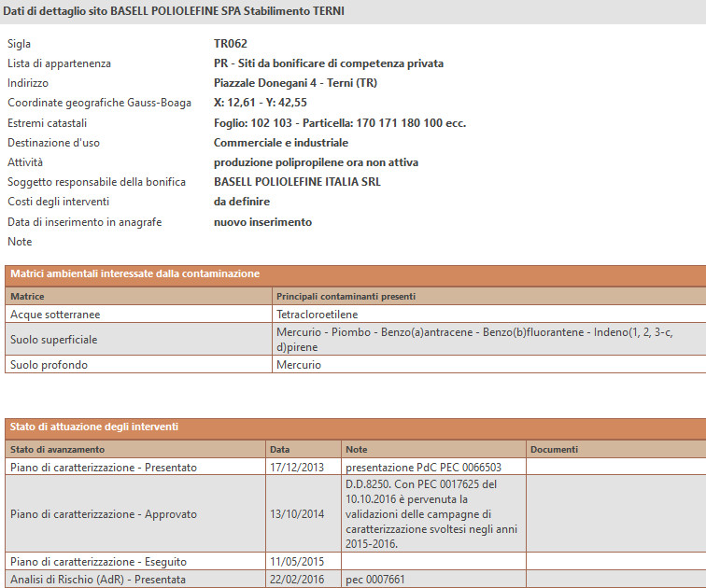The image size is (706, 588).
Task: Click 'Piano di caratterizzazione - Presentato' row
Action: [135, 467]
